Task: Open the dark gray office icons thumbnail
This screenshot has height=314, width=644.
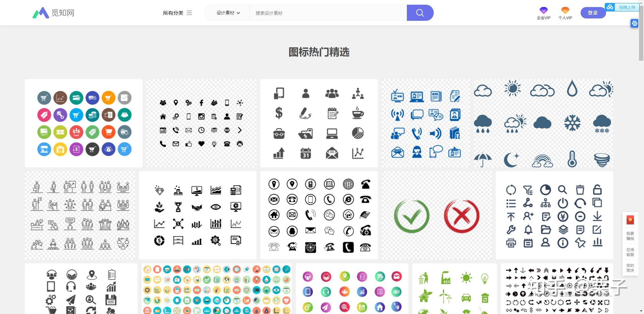Action: pos(81,289)
